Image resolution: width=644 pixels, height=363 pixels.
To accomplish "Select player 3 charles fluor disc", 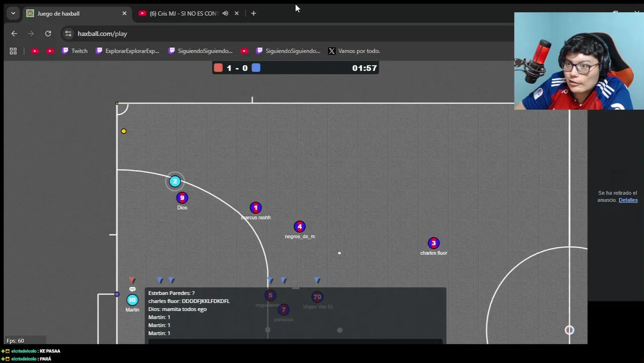I will [x=433, y=244].
